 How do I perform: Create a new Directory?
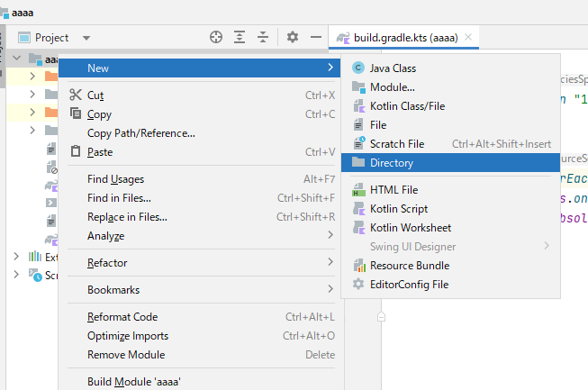point(451,163)
